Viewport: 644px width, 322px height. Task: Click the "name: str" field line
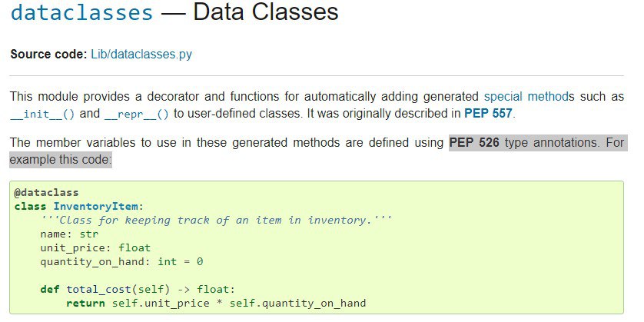point(69,234)
